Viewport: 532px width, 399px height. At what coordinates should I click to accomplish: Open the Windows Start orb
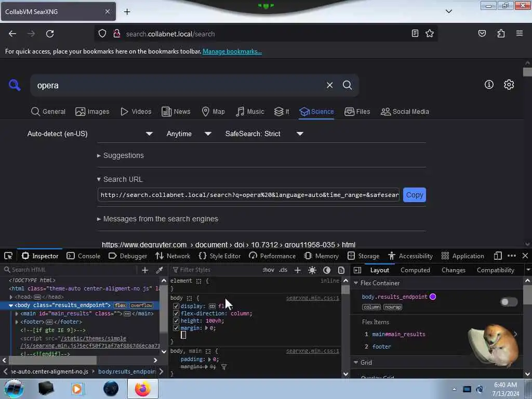tap(14, 389)
